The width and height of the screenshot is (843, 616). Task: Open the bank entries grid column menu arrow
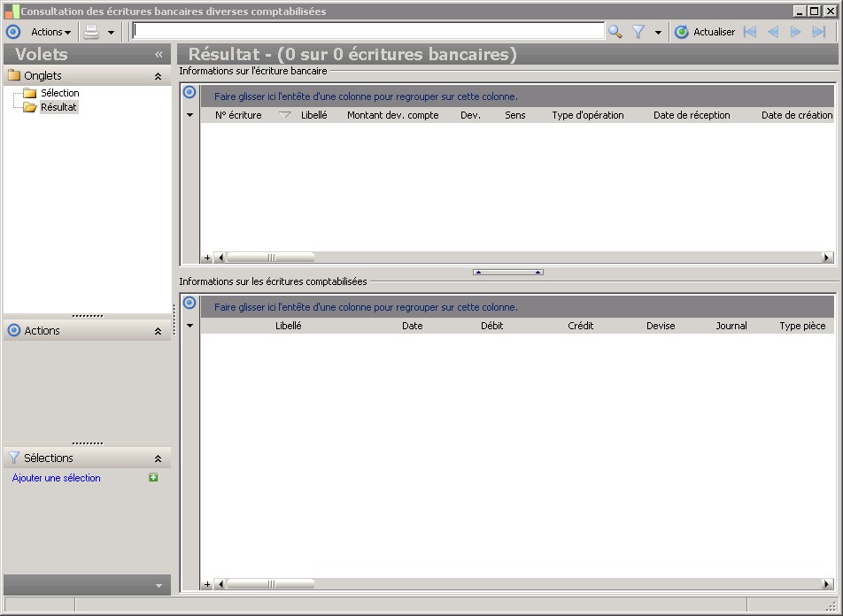[189, 115]
